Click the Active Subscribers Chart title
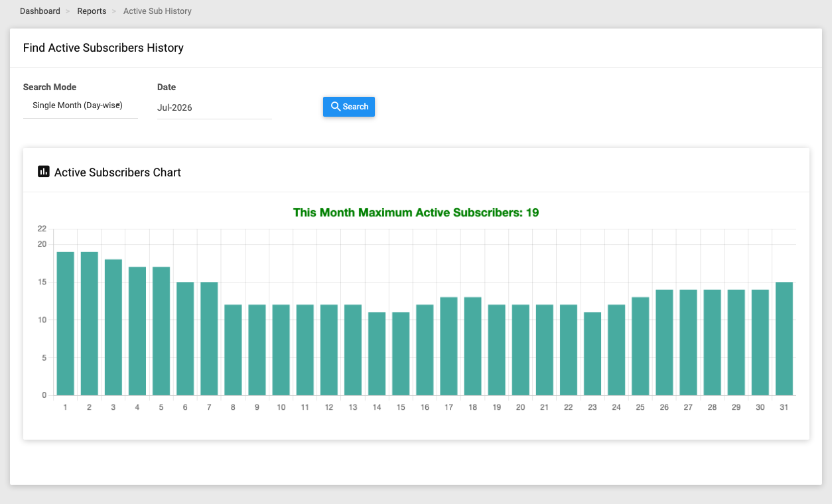This screenshot has height=504, width=832. click(x=117, y=172)
